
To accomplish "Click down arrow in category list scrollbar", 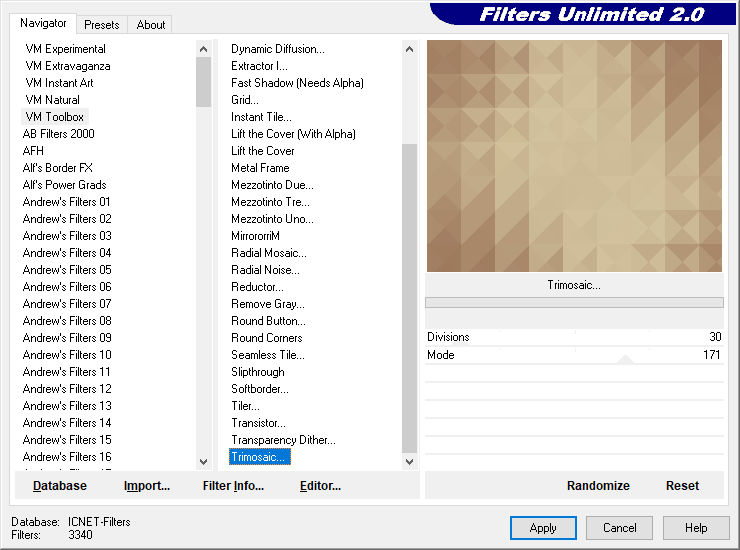I will [x=203, y=462].
